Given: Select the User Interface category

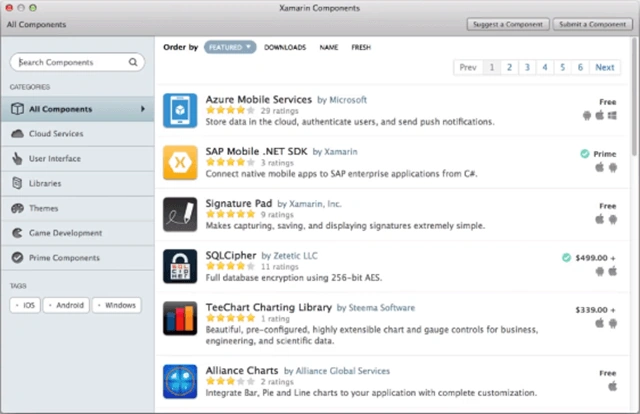Looking at the screenshot, I should point(78,158).
